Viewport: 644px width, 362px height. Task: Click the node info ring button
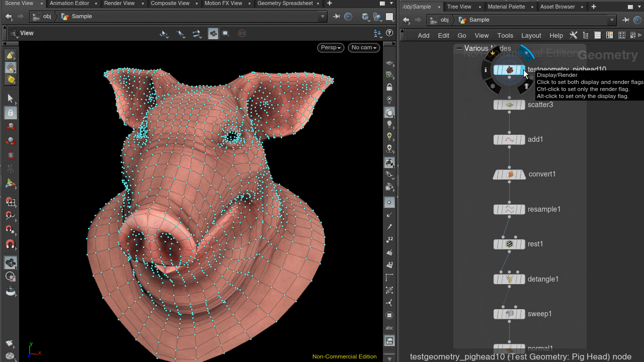pos(486,70)
